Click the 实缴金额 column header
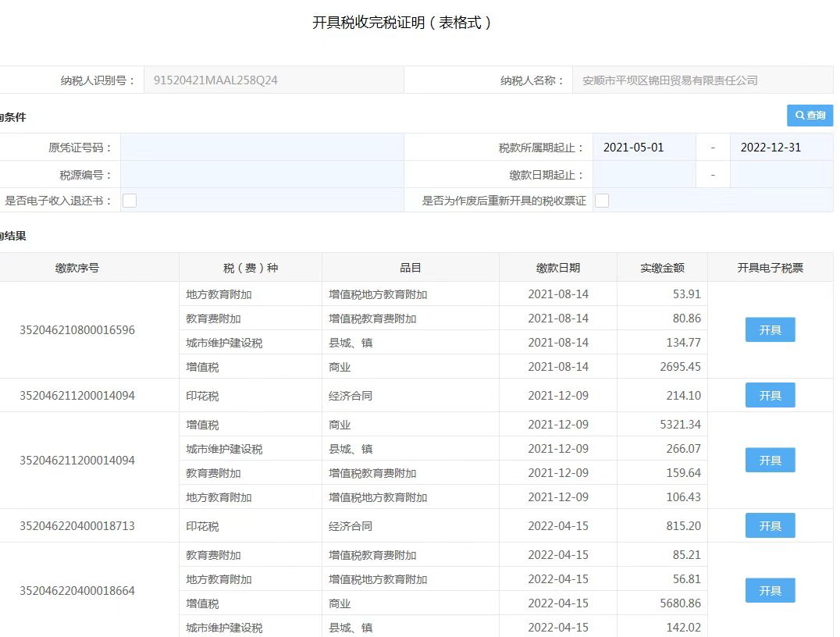Screen dimensions: 840x637 (x=662, y=268)
